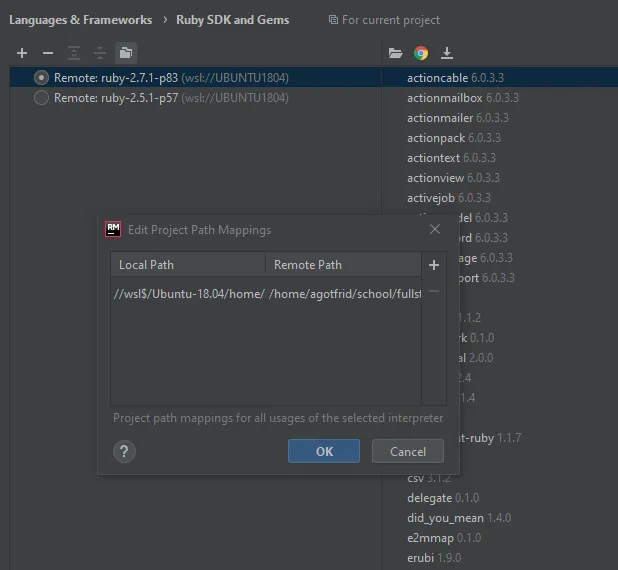618x570 pixels.
Task: Remove selected SDK with minus icon
Action: point(48,53)
